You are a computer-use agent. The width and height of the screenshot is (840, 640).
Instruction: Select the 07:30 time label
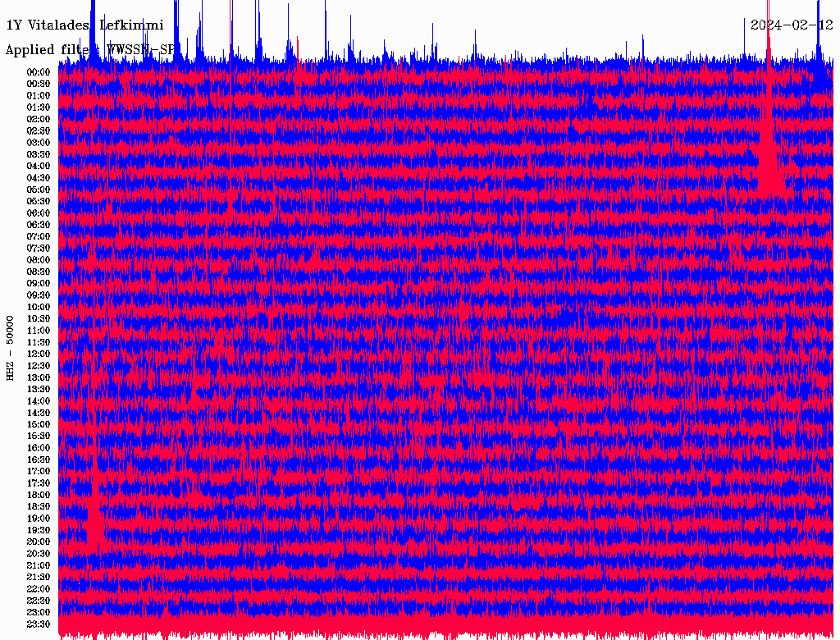click(39, 249)
